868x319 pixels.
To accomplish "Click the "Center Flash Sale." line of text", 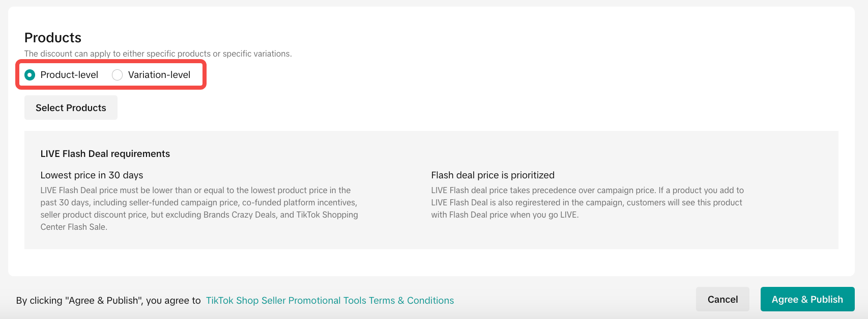I will [74, 227].
